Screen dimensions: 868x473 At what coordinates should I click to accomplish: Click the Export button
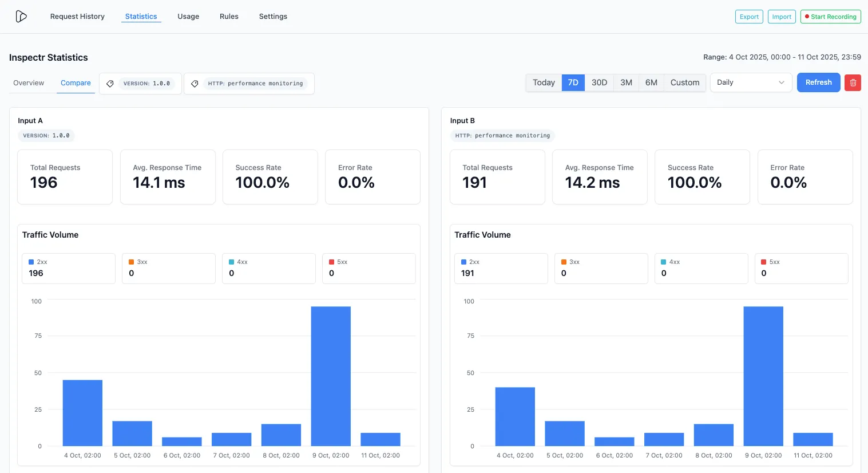coord(748,16)
